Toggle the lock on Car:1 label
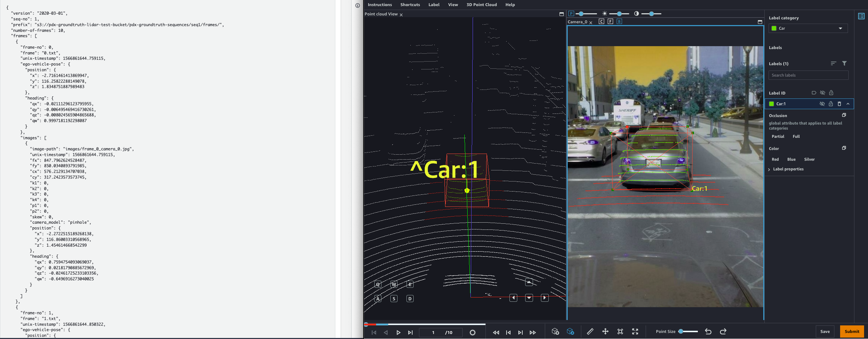868x339 pixels. [831, 104]
